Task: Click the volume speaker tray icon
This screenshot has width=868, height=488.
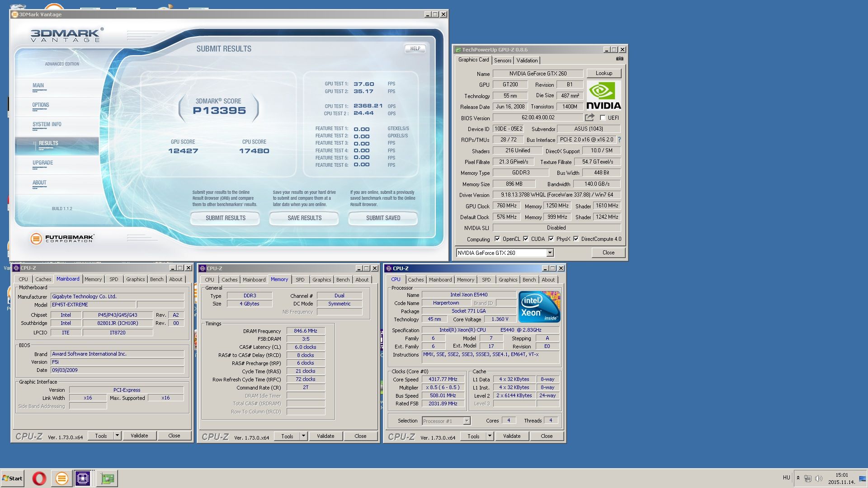Action: coord(819,478)
